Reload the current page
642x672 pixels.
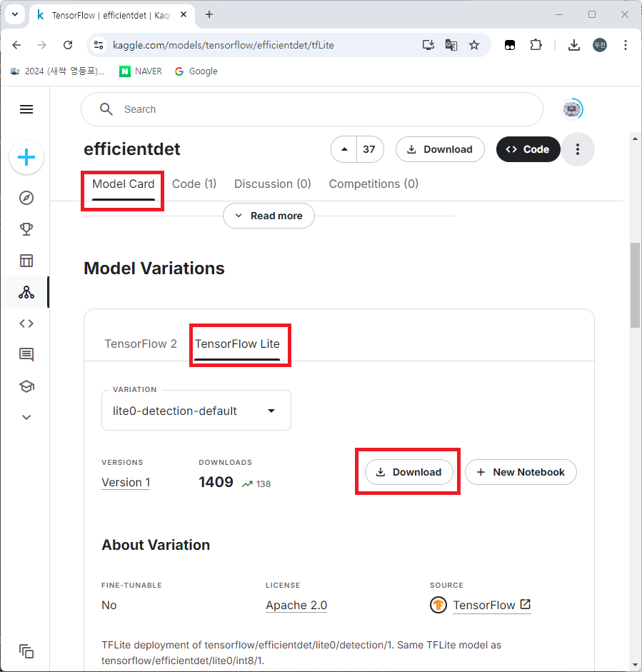pos(68,45)
